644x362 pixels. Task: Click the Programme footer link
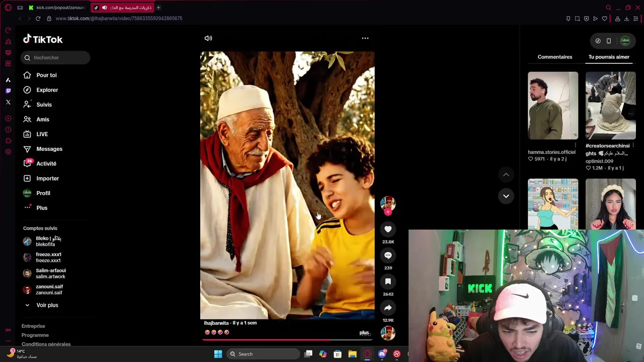tap(35, 335)
